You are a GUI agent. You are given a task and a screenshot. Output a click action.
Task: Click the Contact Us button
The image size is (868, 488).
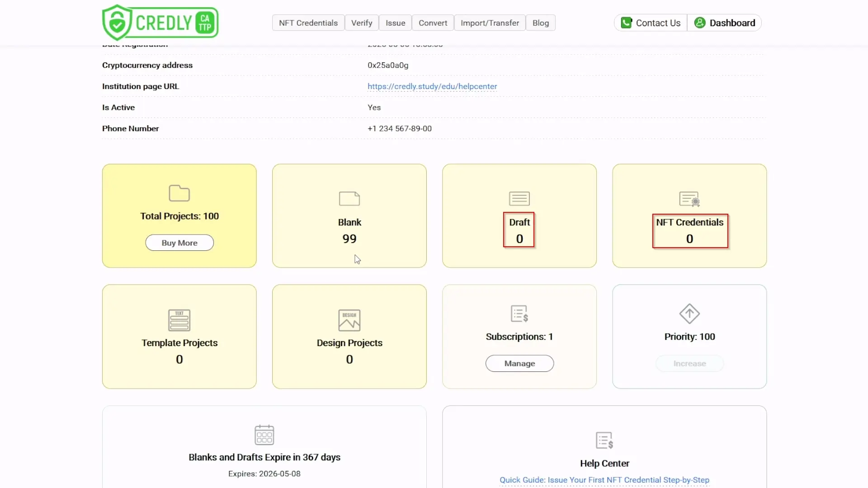pyautogui.click(x=651, y=23)
